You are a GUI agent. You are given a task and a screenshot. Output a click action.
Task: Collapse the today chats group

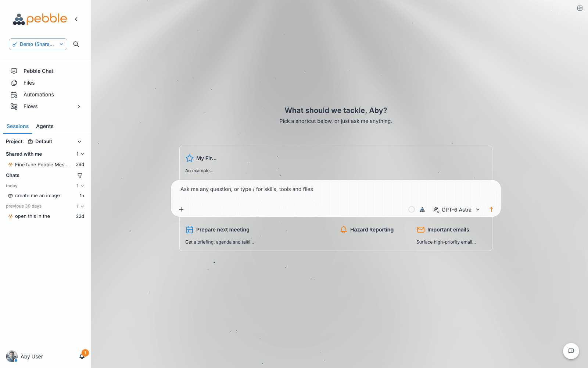click(x=82, y=186)
